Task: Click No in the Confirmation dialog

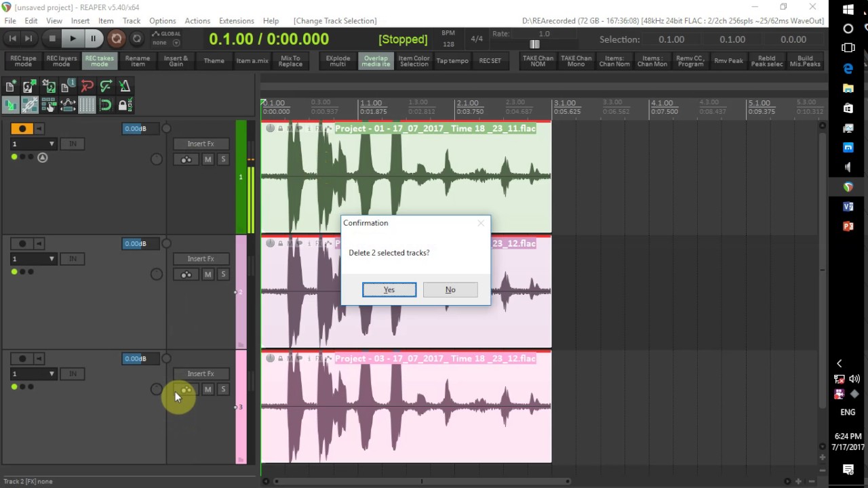Action: [450, 289]
